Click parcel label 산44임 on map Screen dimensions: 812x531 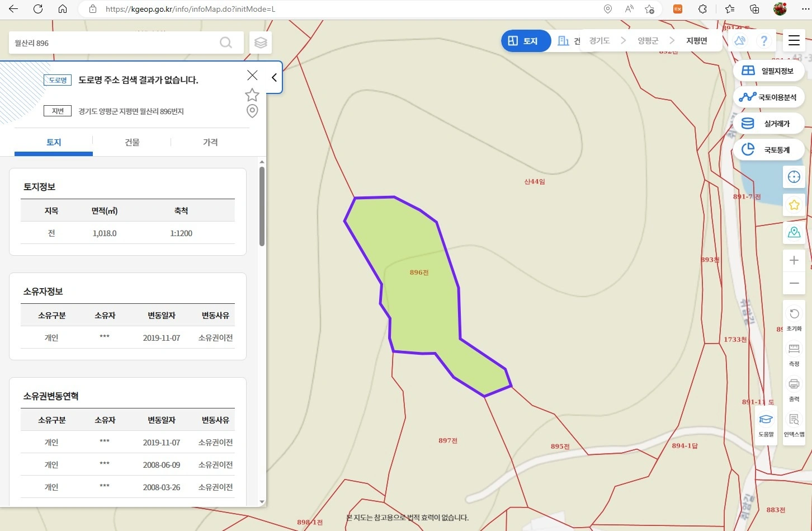[x=535, y=181]
